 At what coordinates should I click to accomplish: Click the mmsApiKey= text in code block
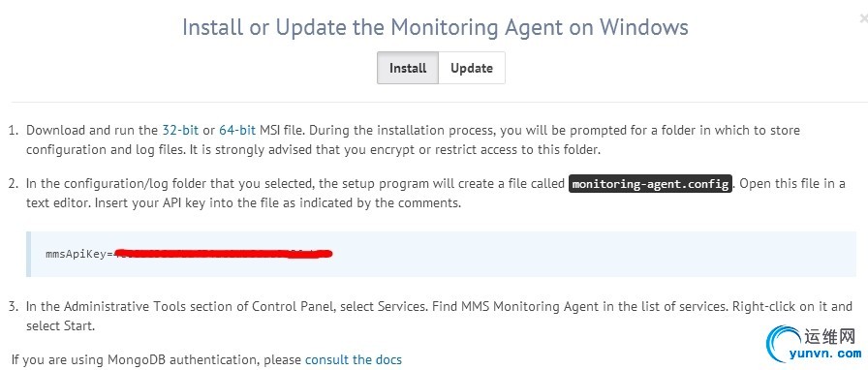[79, 254]
